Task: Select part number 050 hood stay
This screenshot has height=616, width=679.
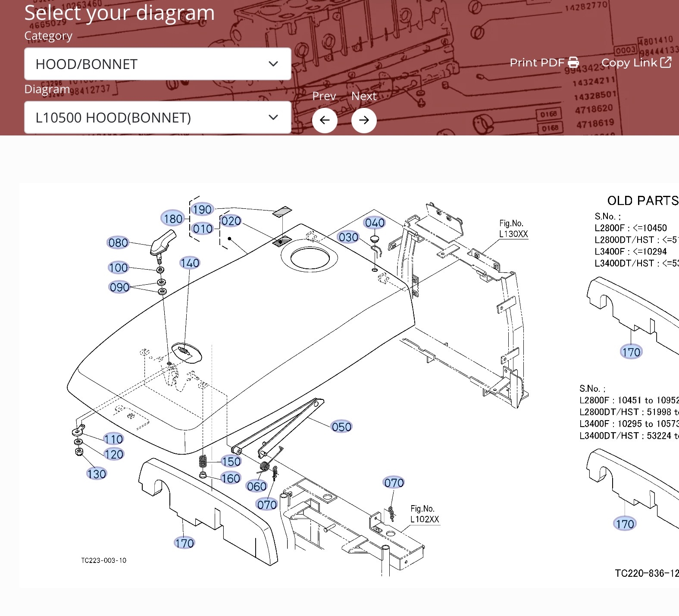Action: click(x=341, y=427)
